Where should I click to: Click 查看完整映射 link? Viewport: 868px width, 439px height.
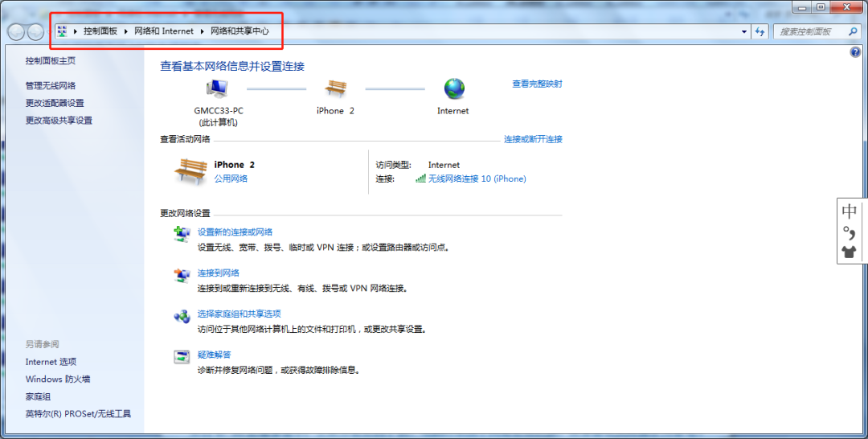[537, 84]
